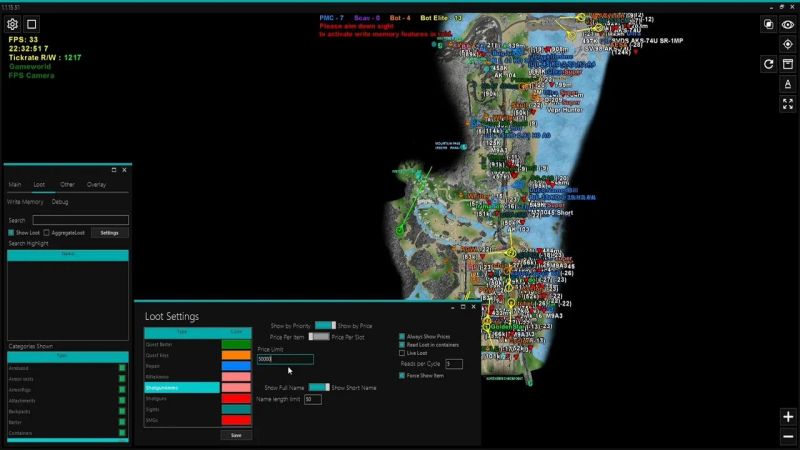This screenshot has height=450, width=800.
Task: Click the Reads per Cycle input field
Action: pos(454,364)
